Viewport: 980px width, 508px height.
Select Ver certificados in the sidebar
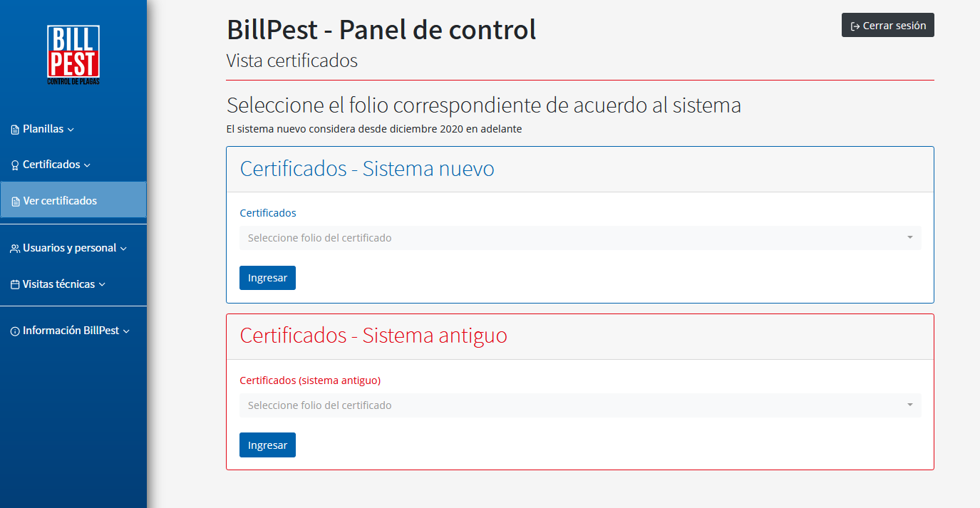pyautogui.click(x=61, y=200)
